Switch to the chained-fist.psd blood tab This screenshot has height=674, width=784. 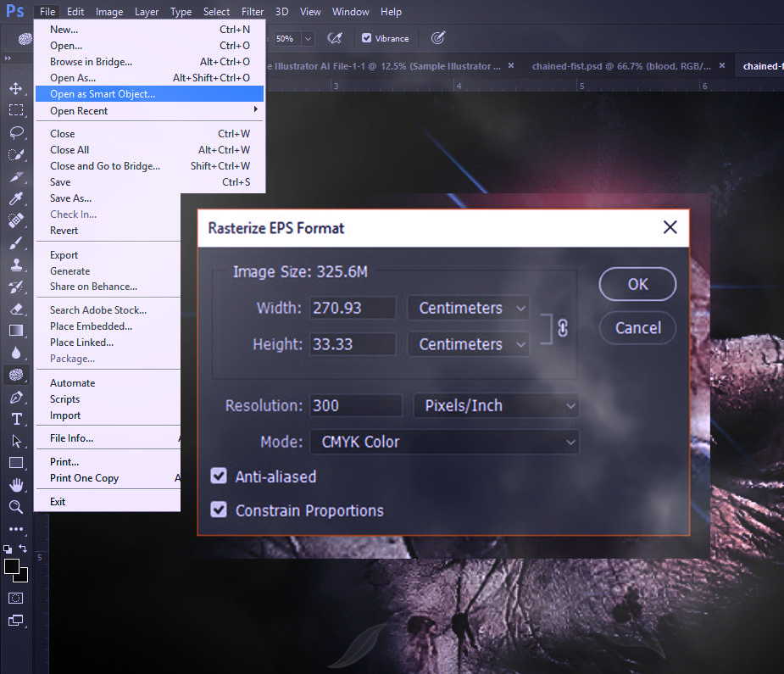[624, 66]
